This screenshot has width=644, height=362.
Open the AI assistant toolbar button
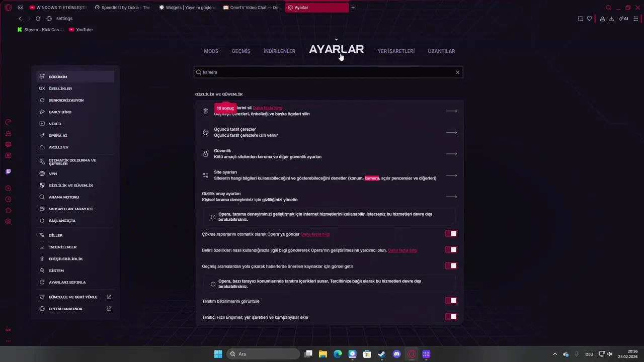[624, 19]
